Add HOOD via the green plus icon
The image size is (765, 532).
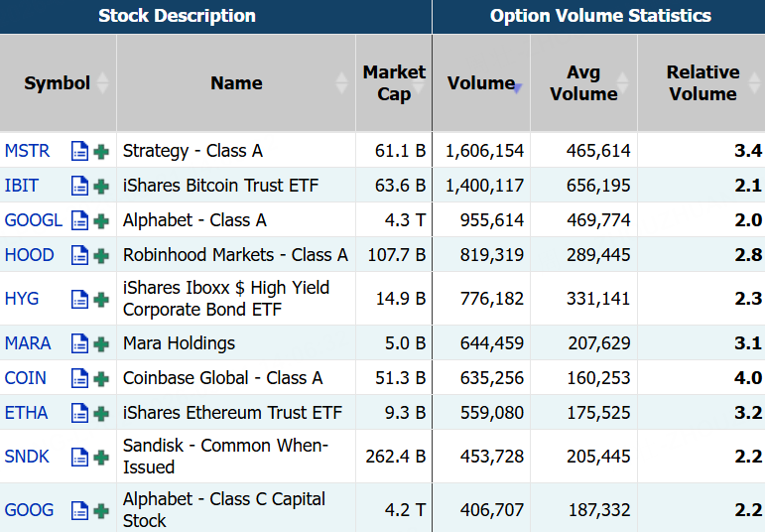click(101, 256)
